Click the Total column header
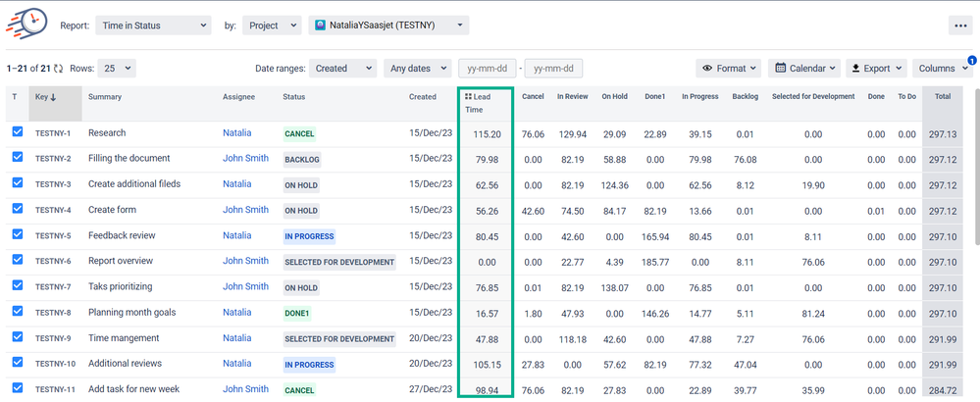This screenshot has width=980, height=402. (x=943, y=97)
